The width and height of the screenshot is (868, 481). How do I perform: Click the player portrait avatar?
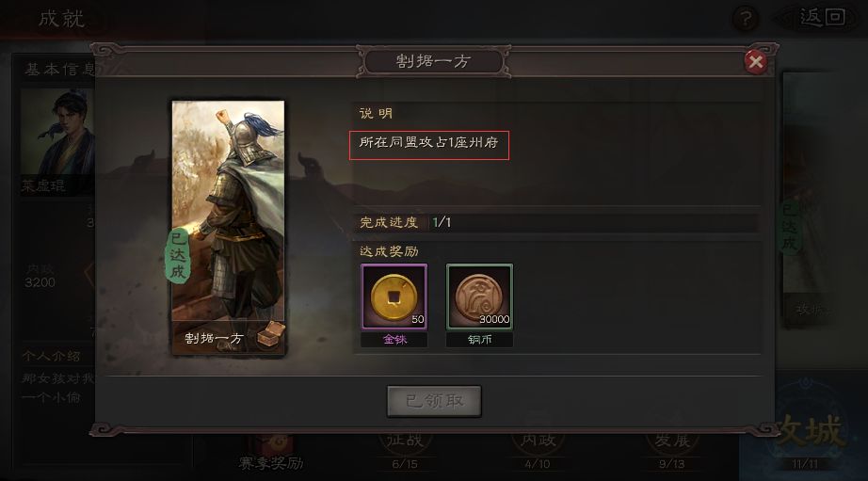56,133
